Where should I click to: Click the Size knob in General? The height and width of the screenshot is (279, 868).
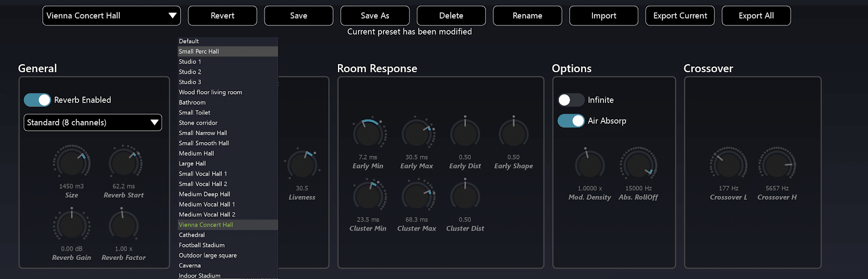click(x=72, y=163)
